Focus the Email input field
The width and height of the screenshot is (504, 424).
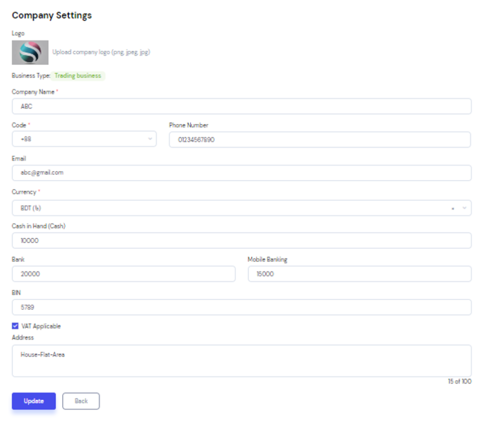tap(242, 173)
